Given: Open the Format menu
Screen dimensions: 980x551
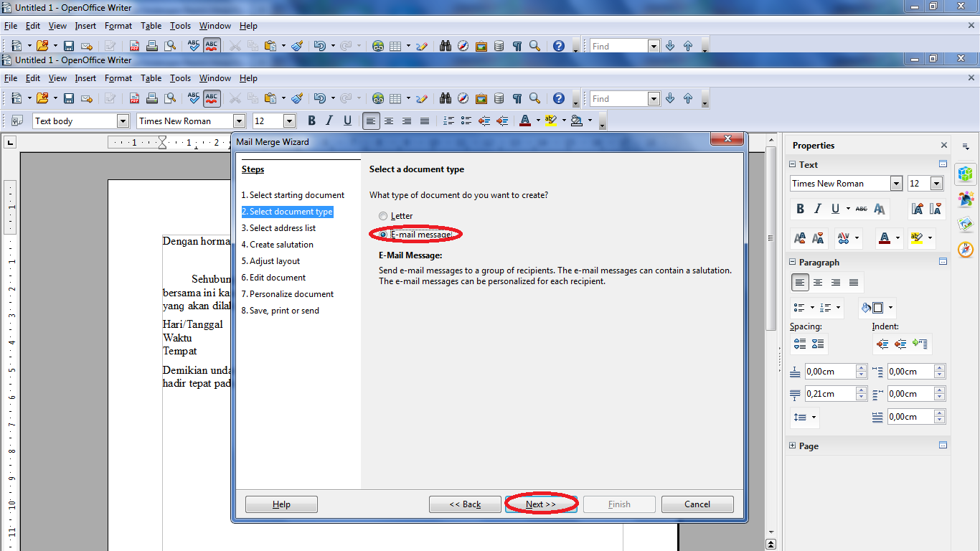Looking at the screenshot, I should click(x=118, y=77).
